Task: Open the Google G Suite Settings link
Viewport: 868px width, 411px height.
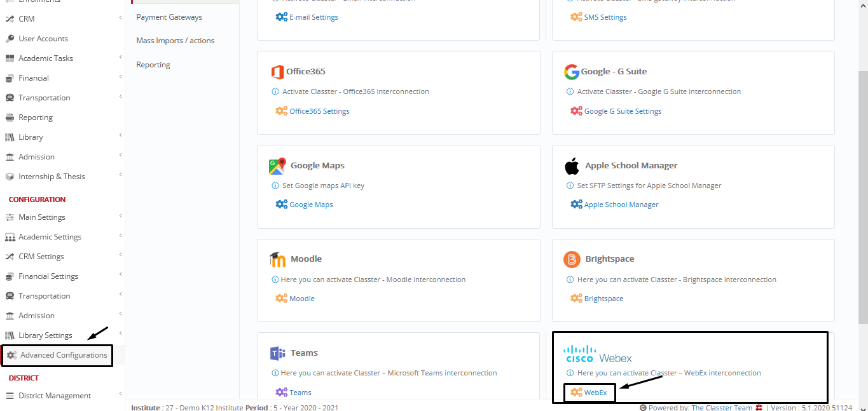Action: [x=623, y=111]
